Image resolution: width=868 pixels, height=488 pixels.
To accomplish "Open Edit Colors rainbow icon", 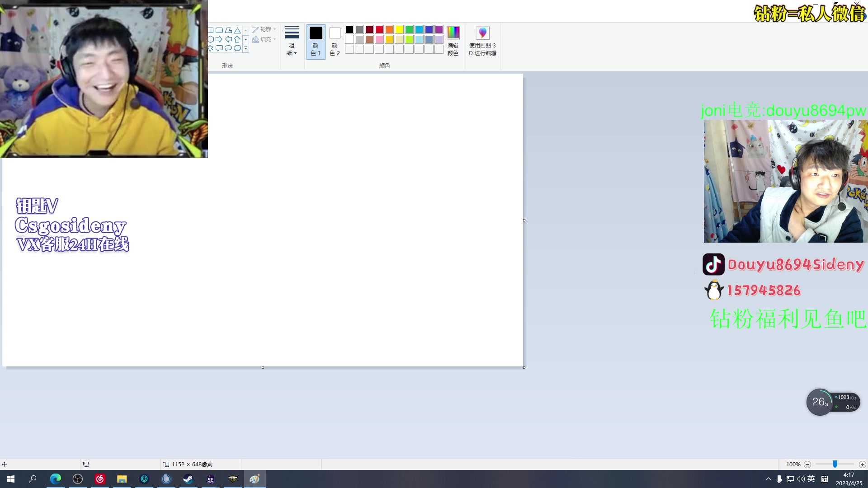I will [453, 33].
